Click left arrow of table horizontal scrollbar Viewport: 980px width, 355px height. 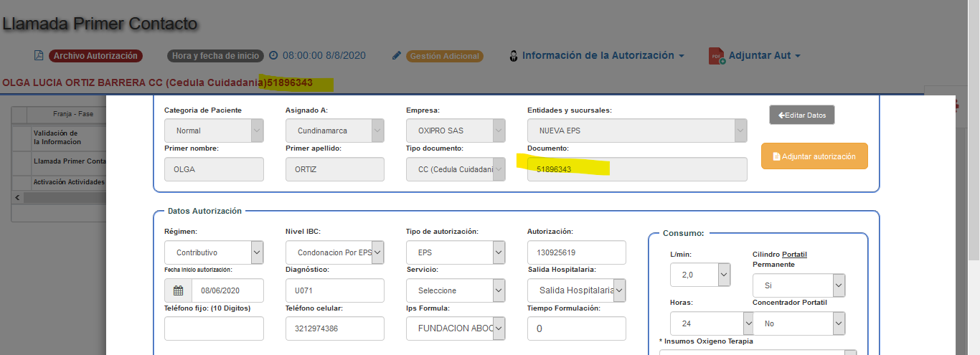[17, 197]
